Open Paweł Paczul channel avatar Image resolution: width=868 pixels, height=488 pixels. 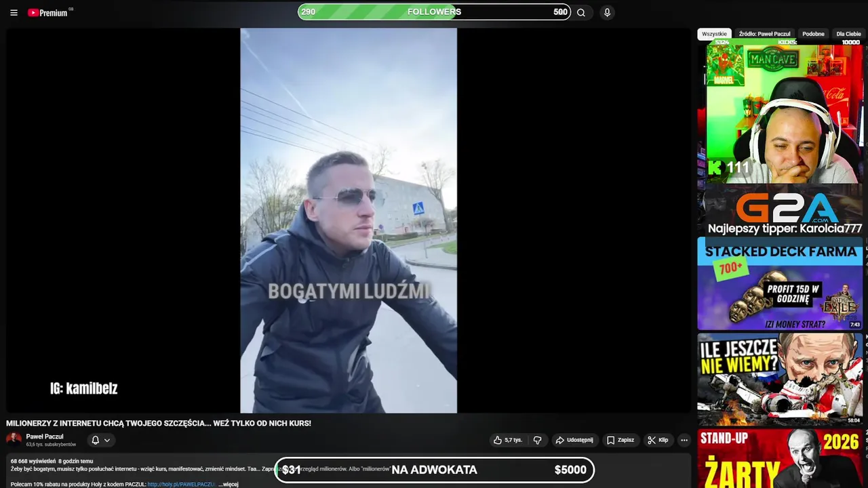(14, 439)
